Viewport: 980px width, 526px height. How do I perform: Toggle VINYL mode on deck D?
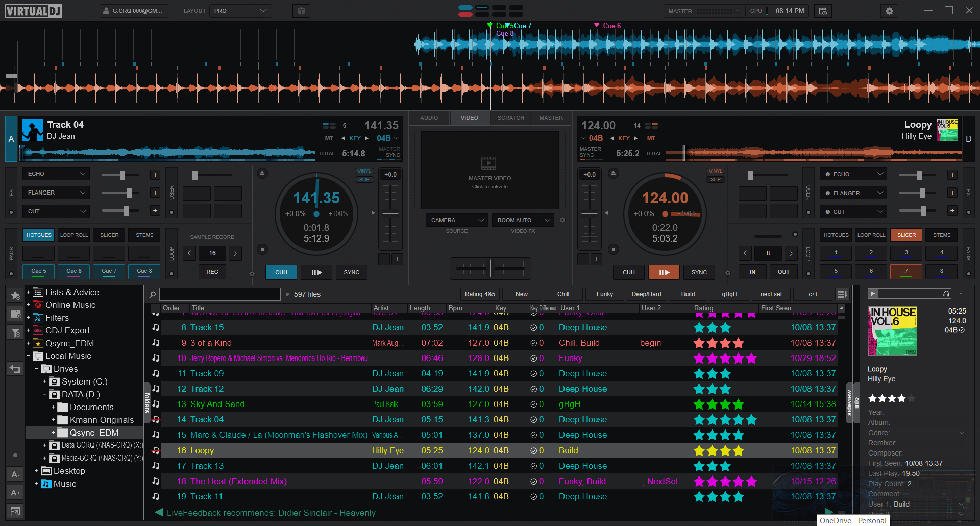pos(716,171)
